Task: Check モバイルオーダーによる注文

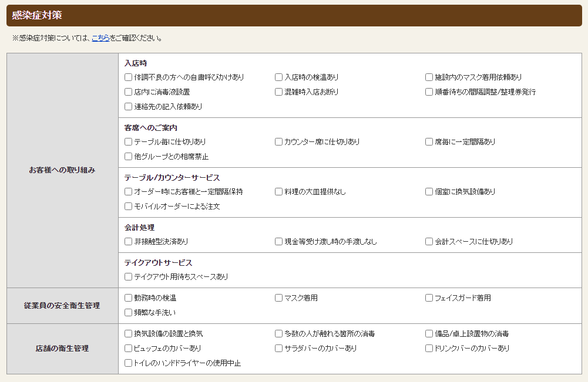Action: pos(128,206)
